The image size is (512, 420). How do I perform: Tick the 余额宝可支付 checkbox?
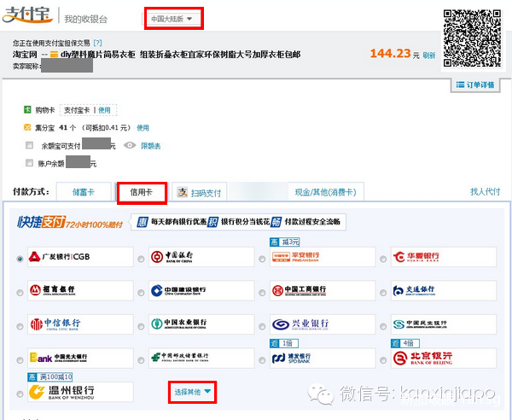[x=31, y=145]
